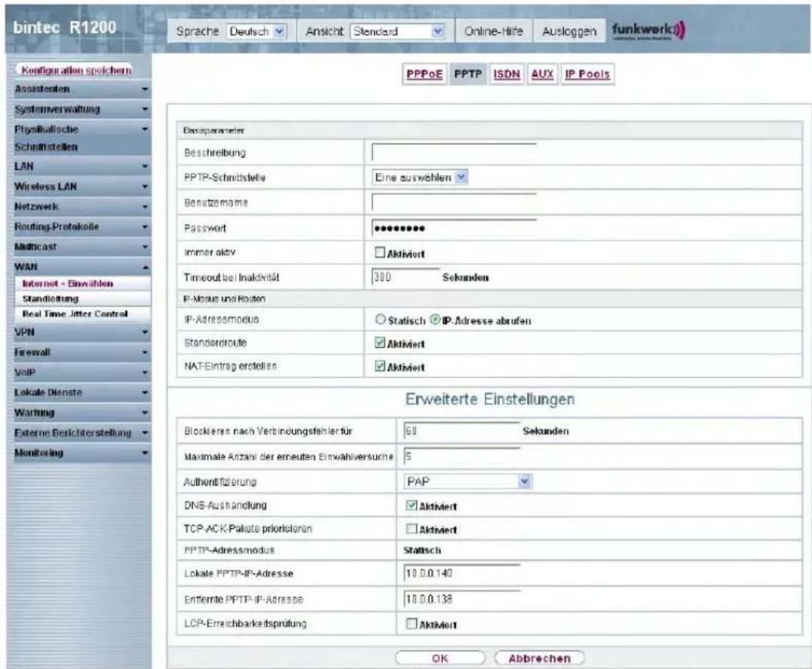The image size is (812, 669).
Task: Toggle NAT-Eintrag erstellen checkbox
Action: [380, 366]
